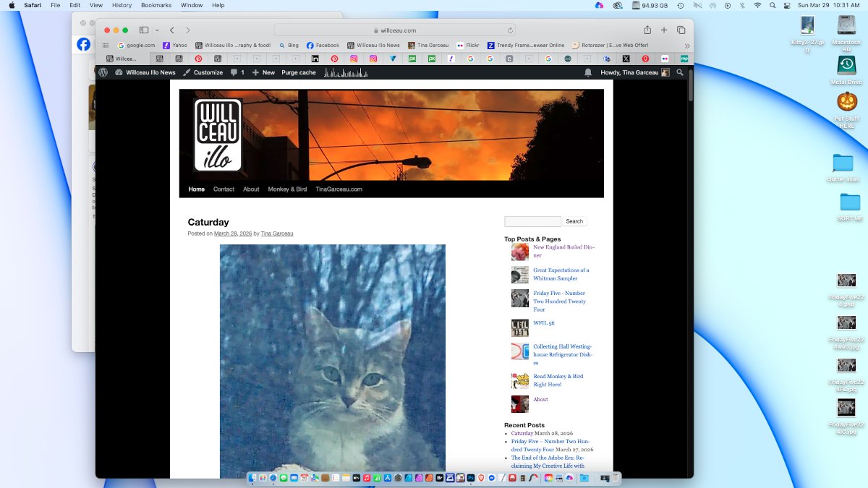This screenshot has width=868, height=488.
Task: Click the reload page icon
Action: [x=511, y=30]
